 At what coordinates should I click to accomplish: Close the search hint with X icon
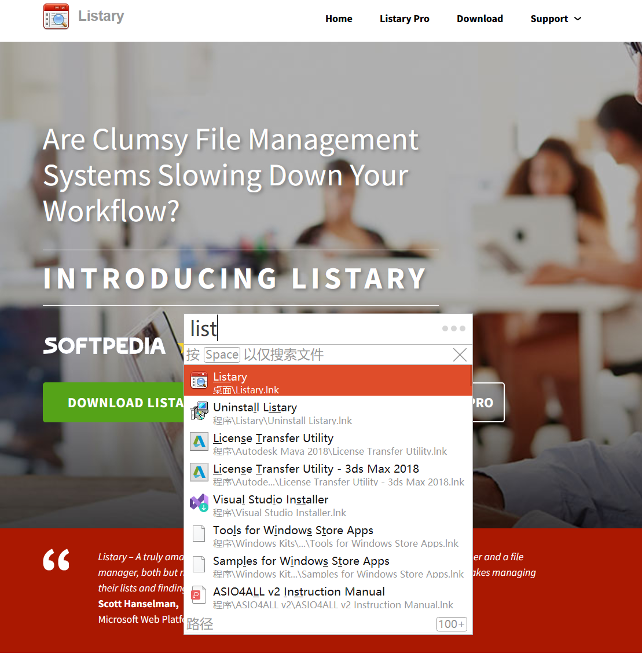(x=460, y=355)
